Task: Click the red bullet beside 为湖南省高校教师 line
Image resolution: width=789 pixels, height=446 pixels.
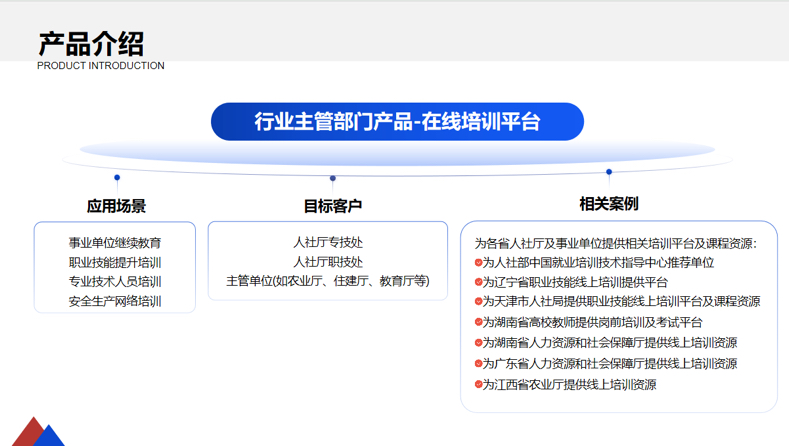Action: tap(478, 323)
